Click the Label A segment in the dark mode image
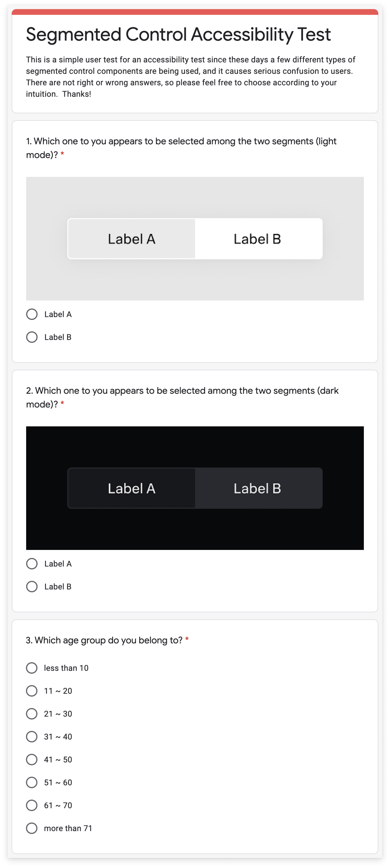Viewport: 390px width, 868px height. 132,488
